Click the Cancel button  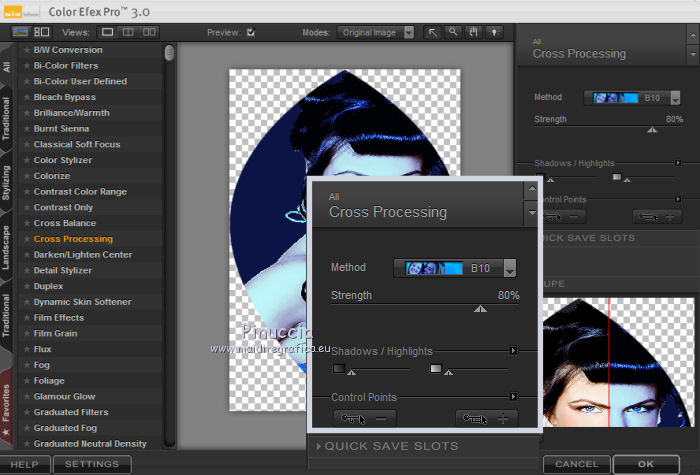point(576,464)
